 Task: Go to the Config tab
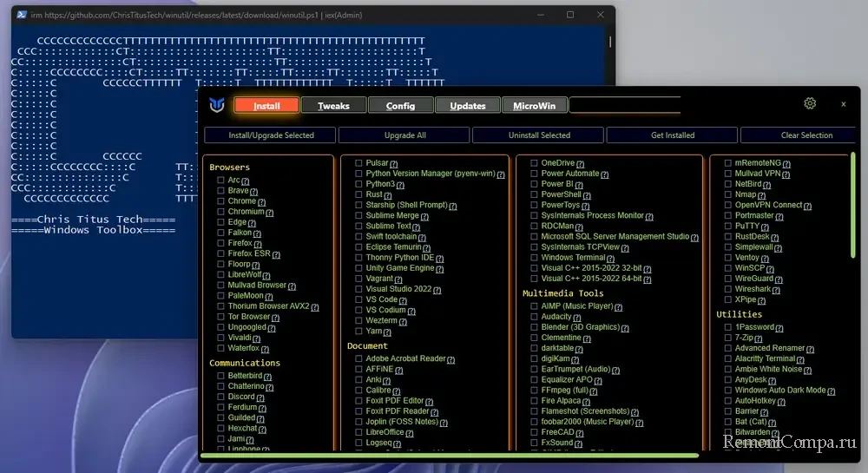[400, 105]
